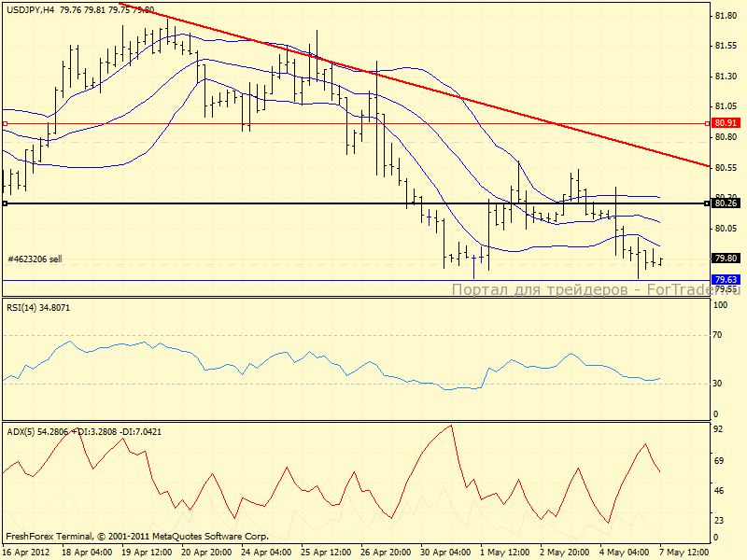The height and width of the screenshot is (560, 747).
Task: Click the 26 Apr 20:00 time label
Action: [386, 553]
